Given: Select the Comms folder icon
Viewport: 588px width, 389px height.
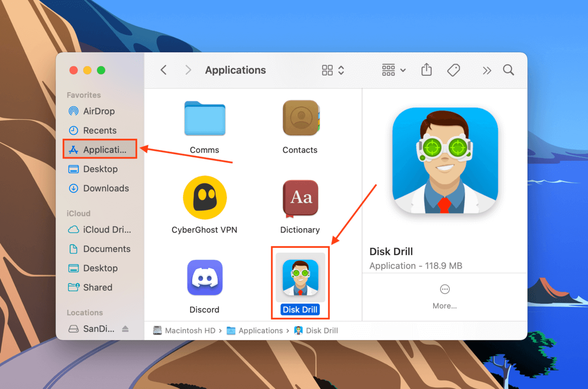Looking at the screenshot, I should 205,118.
